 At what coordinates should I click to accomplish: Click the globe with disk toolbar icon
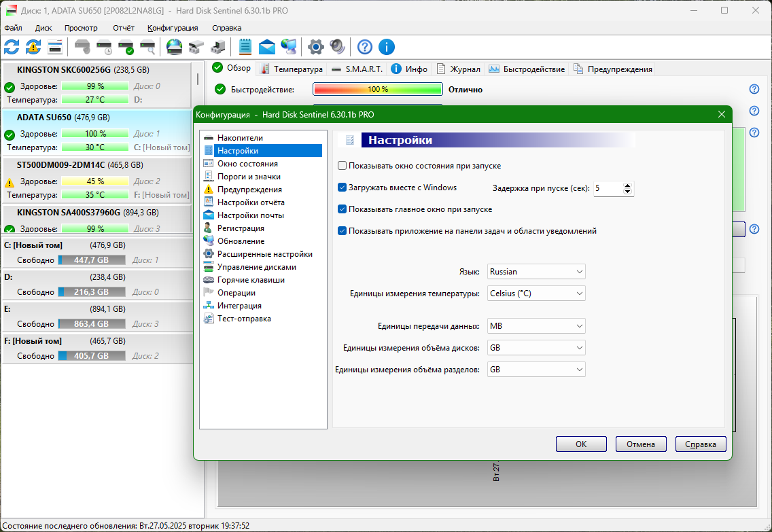(x=174, y=48)
